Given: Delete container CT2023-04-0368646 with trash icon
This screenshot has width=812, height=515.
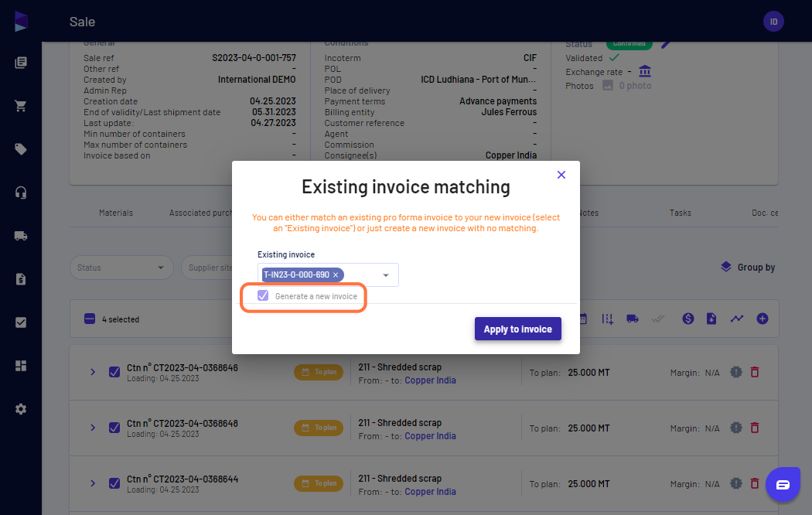Looking at the screenshot, I should pyautogui.click(x=755, y=372).
